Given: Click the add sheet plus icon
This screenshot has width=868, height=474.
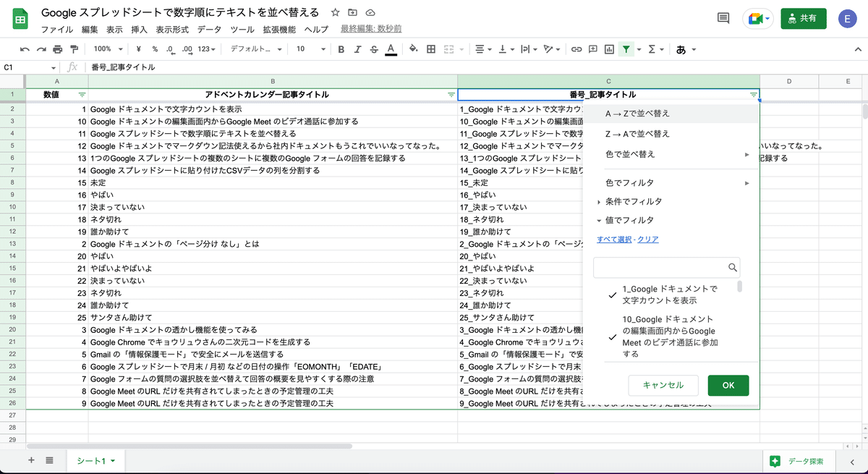Looking at the screenshot, I should coord(31,460).
